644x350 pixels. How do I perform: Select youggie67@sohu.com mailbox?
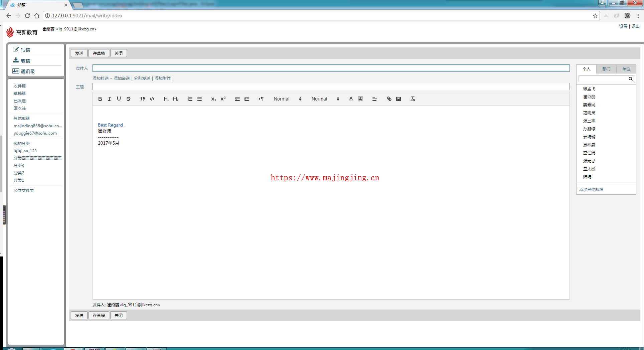coord(35,133)
